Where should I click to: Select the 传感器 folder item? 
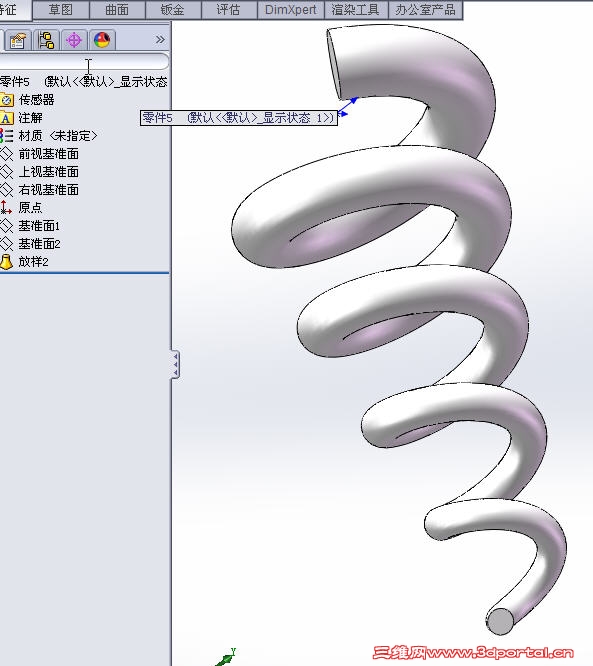(37, 100)
